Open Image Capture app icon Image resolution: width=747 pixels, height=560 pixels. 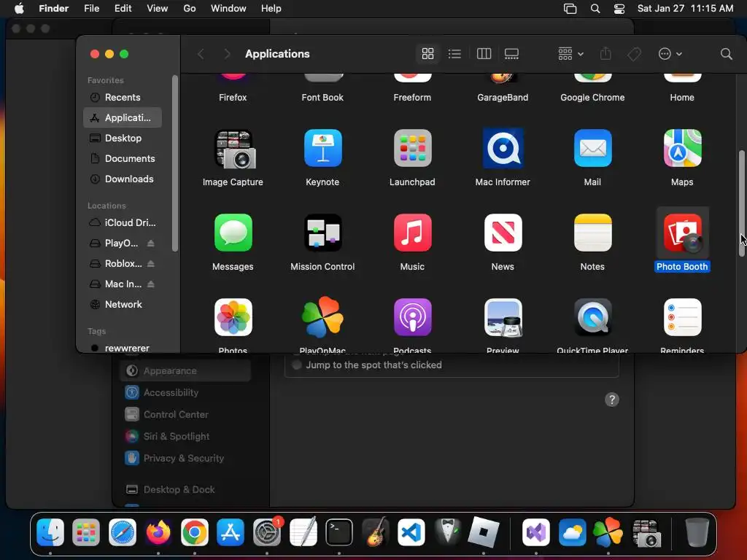point(233,149)
